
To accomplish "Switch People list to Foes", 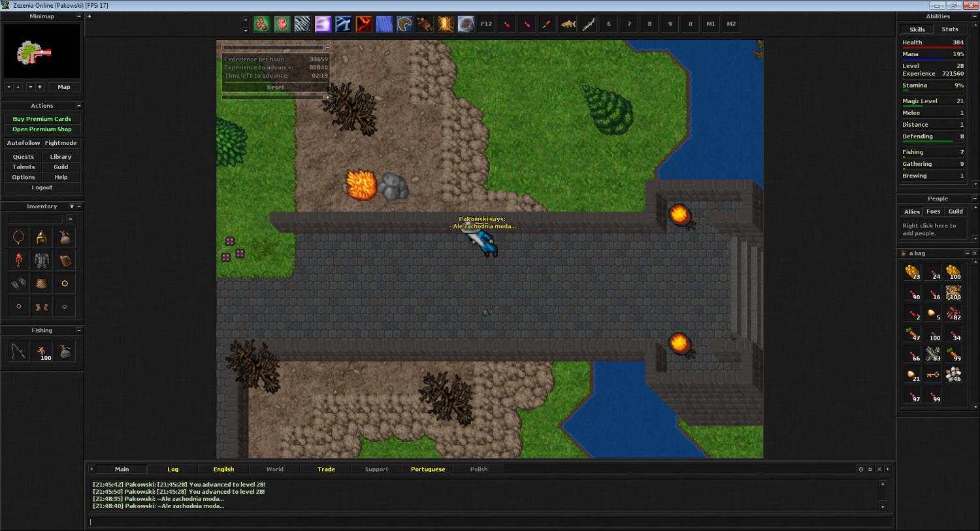I will (934, 212).
